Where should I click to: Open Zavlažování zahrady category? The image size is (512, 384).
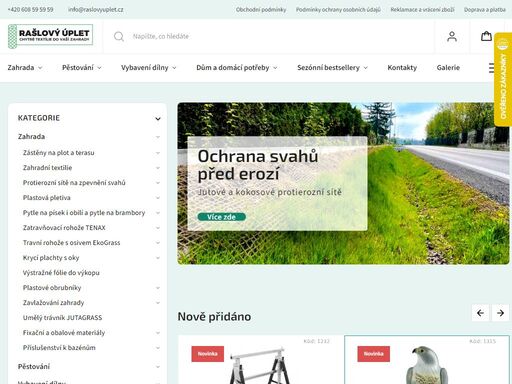click(53, 303)
